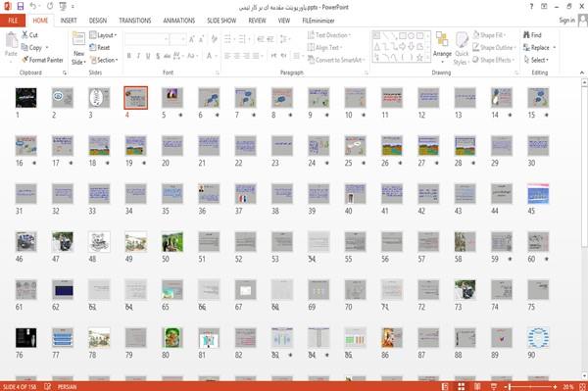This screenshot has height=391, width=588.
Task: Click PERSIAN language indicator in status bar
Action: pyautogui.click(x=67, y=386)
